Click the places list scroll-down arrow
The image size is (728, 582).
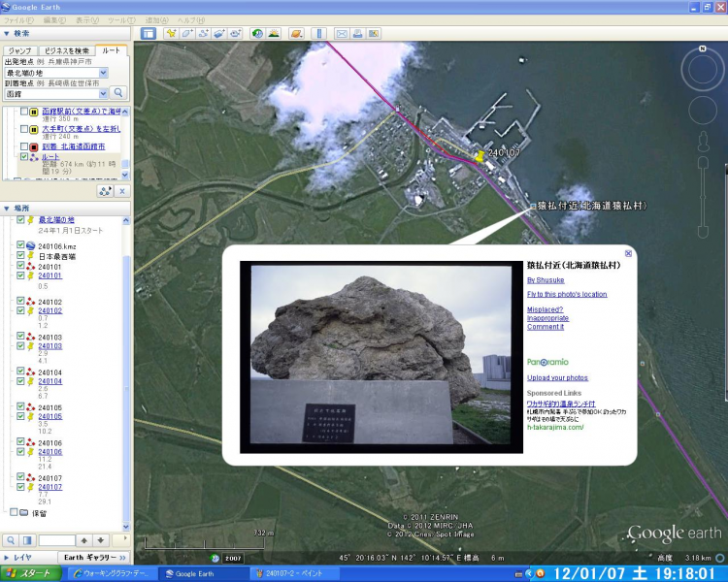[126, 527]
